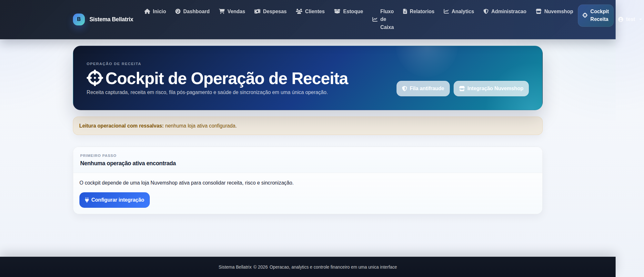
Task: Click the Dashboard gauge icon
Action: point(178,11)
